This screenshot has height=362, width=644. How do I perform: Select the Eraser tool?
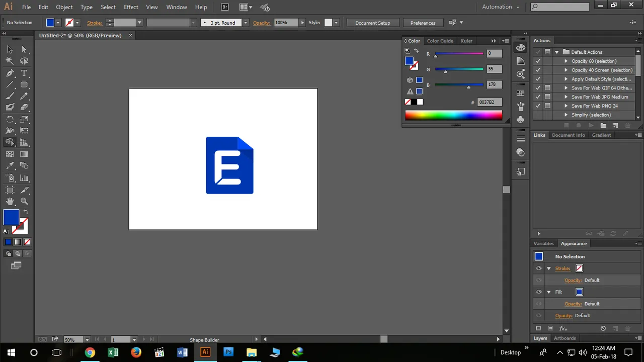24,107
